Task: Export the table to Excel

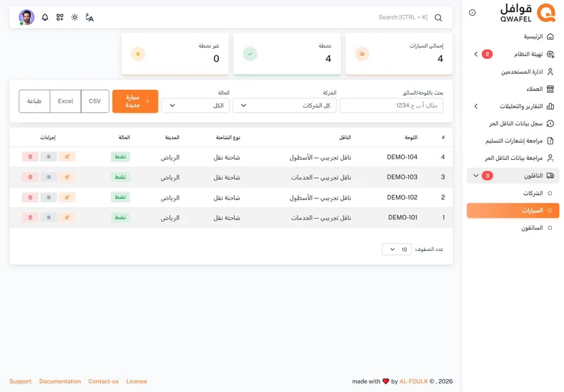Action: tap(65, 101)
